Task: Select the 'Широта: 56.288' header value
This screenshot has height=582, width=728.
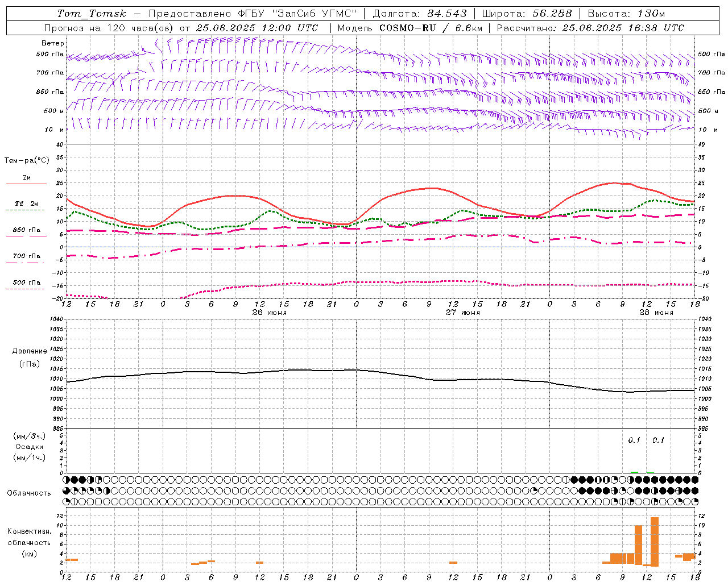Action: click(x=527, y=14)
